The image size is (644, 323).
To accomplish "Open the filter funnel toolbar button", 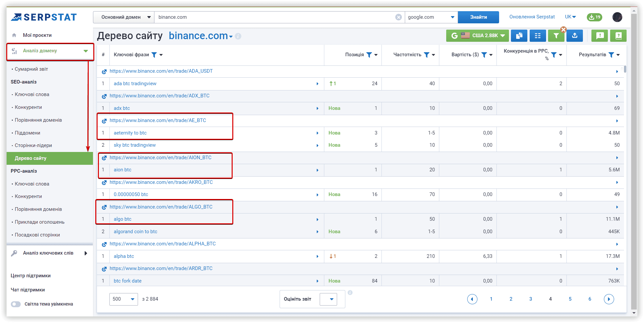I will click(556, 36).
